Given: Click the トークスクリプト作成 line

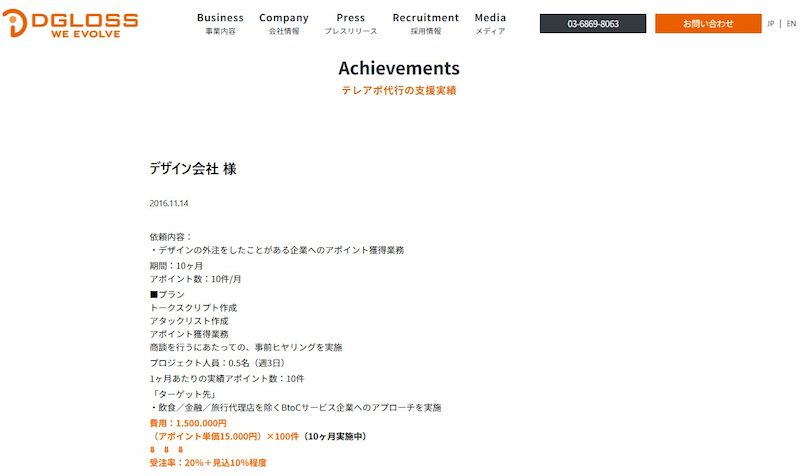Looking at the screenshot, I should pyautogui.click(x=193, y=308).
